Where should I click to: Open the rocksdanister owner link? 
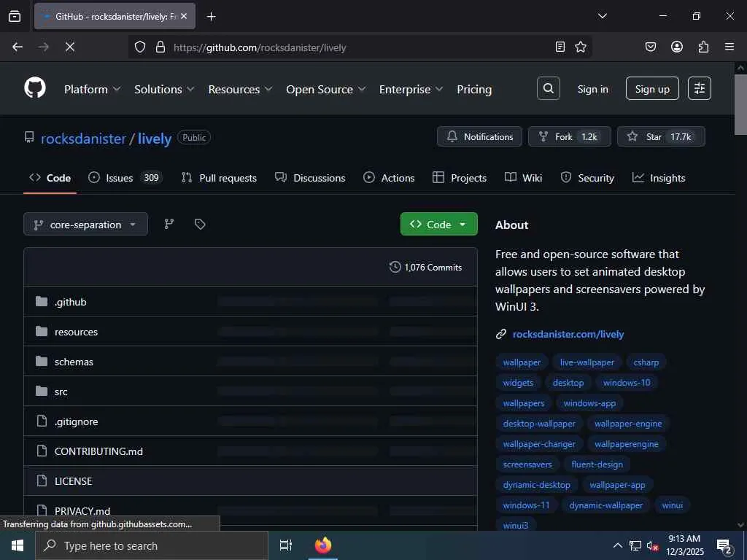83,139
